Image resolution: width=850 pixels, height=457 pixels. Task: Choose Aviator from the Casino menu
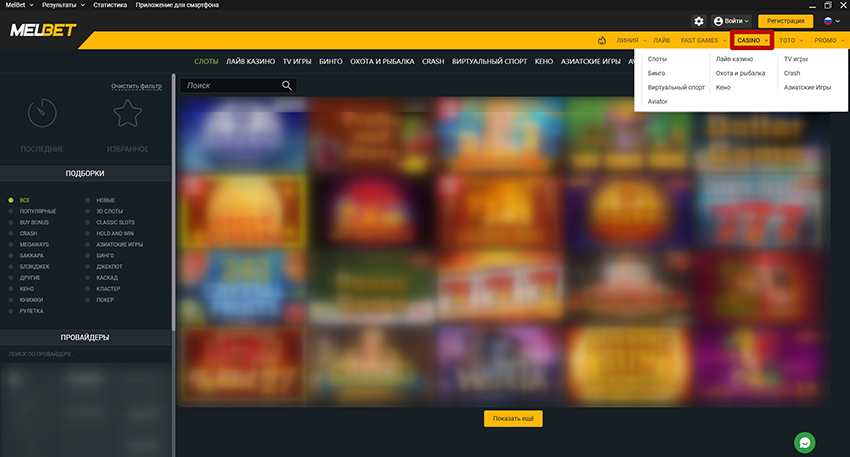pos(657,101)
